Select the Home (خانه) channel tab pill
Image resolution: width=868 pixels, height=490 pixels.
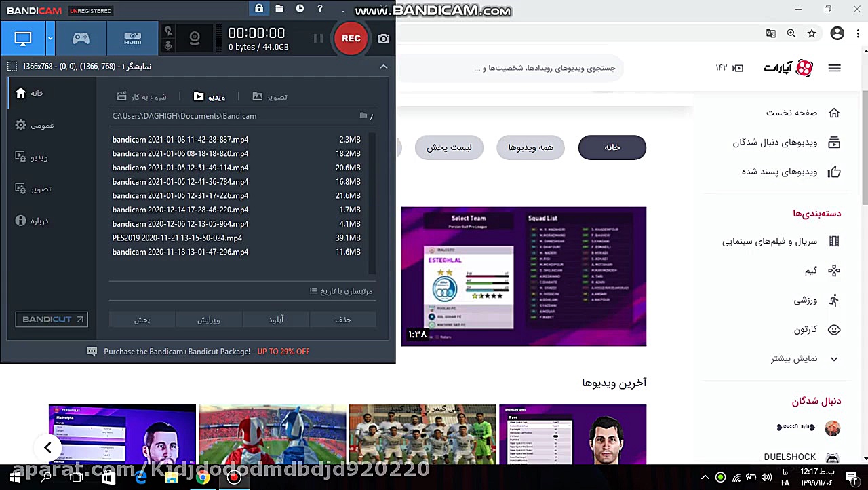(612, 147)
